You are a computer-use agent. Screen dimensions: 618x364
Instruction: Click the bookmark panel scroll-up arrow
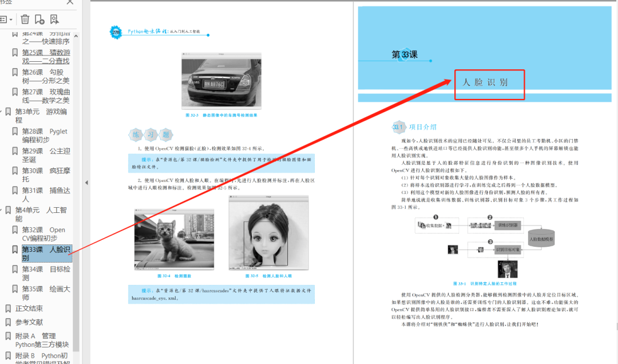pos(76,36)
